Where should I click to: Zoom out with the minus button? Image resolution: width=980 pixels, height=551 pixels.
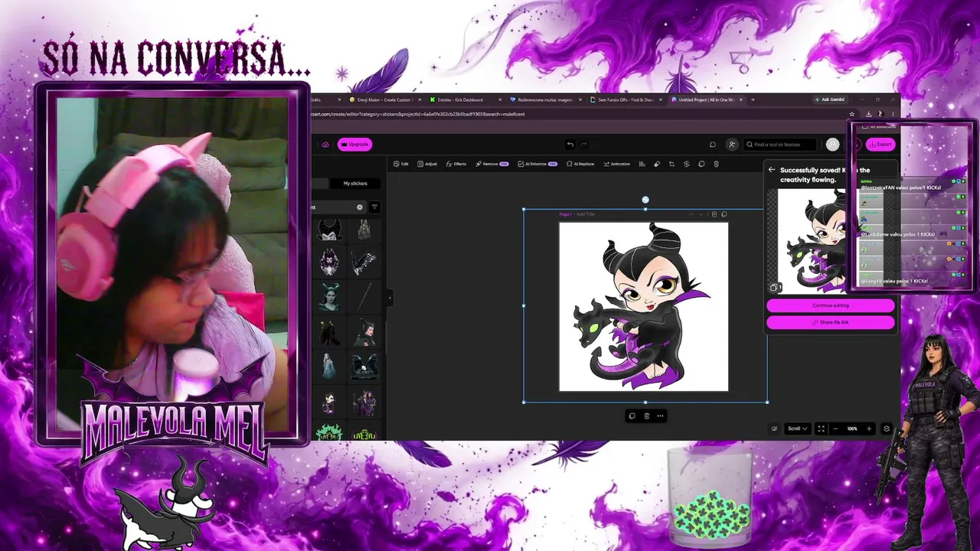pyautogui.click(x=835, y=429)
